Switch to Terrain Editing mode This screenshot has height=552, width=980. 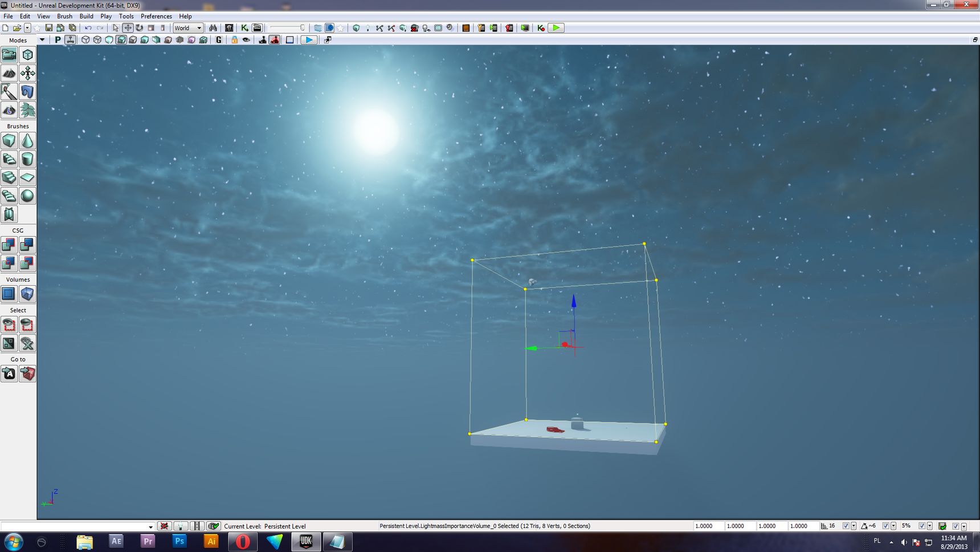pos(9,73)
